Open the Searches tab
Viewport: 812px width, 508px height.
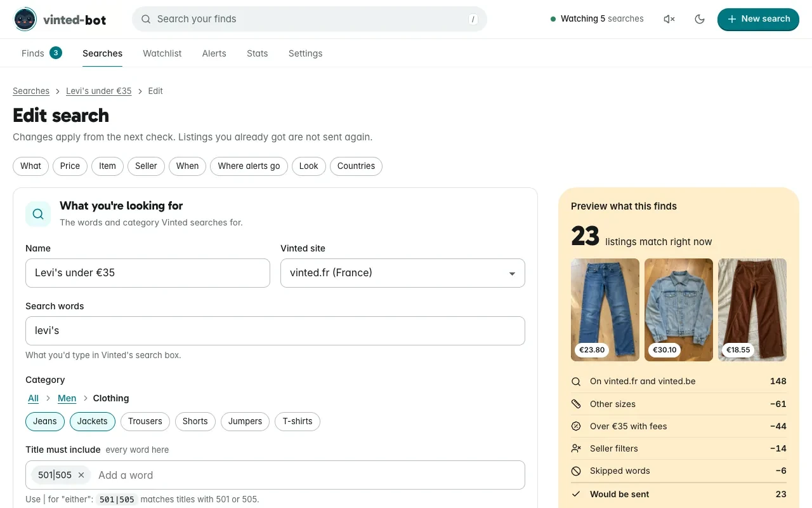coord(102,53)
